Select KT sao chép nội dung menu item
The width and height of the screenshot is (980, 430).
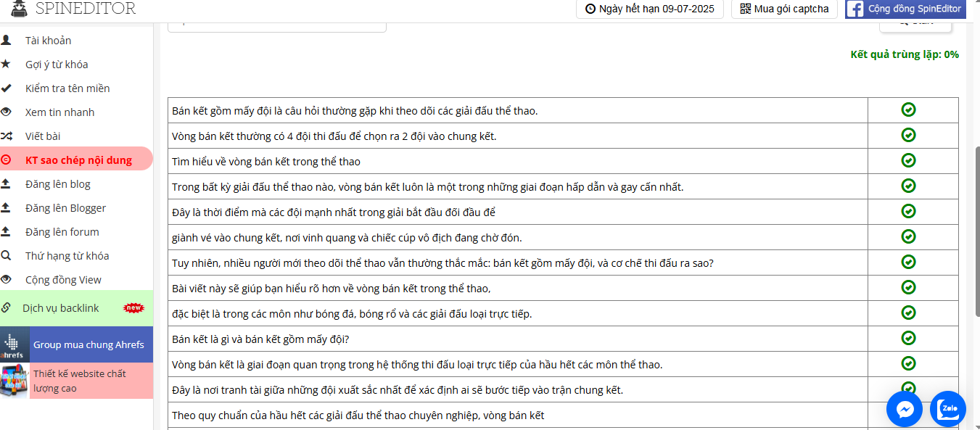tap(76, 160)
